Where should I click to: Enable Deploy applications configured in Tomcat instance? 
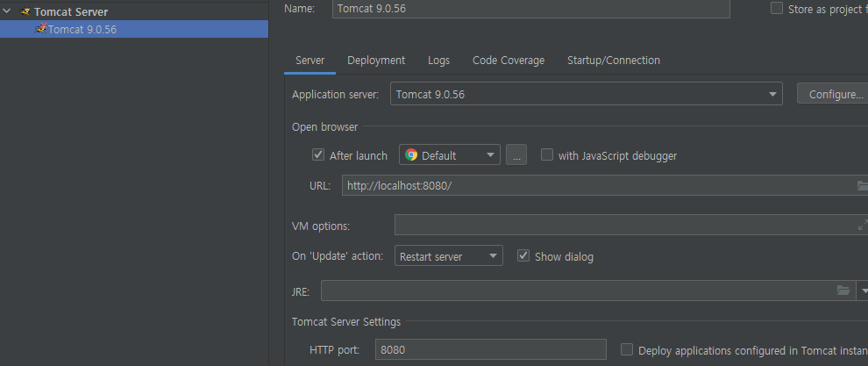(626, 349)
